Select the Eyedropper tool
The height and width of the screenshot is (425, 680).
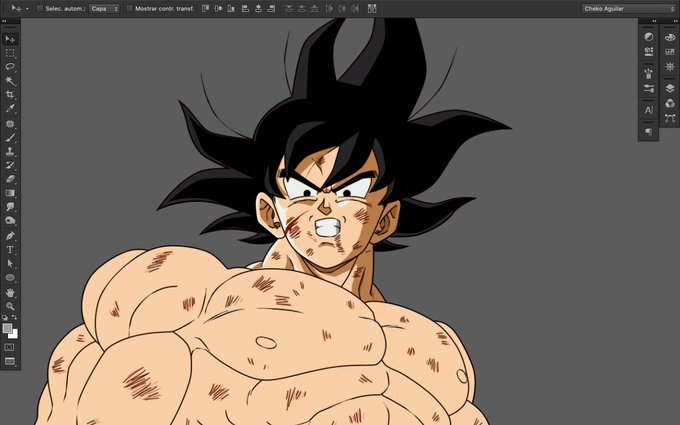click(10, 108)
